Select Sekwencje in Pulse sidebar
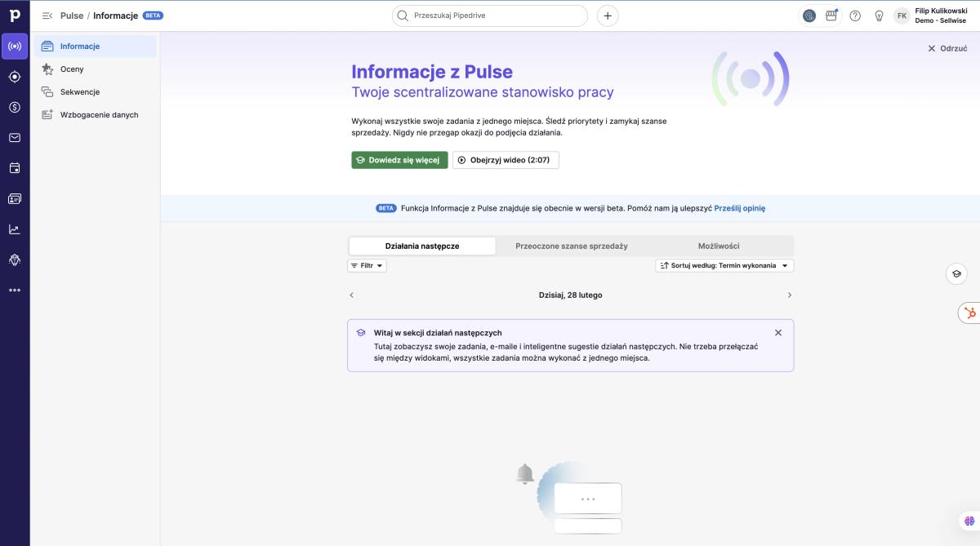Image resolution: width=980 pixels, height=546 pixels. tap(97, 92)
